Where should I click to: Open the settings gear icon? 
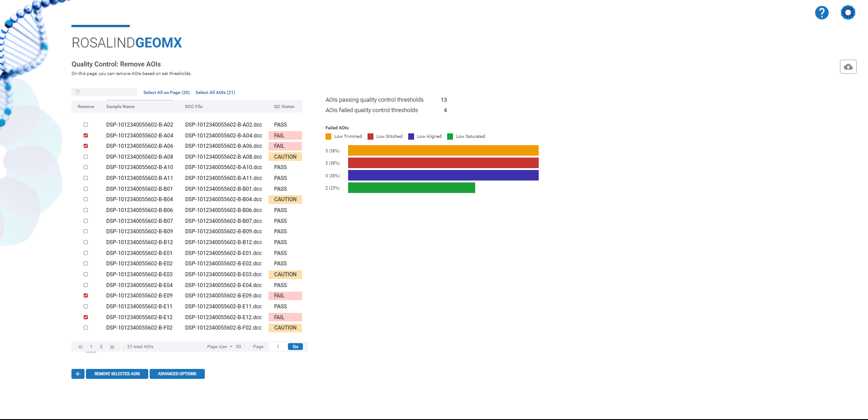(x=848, y=13)
